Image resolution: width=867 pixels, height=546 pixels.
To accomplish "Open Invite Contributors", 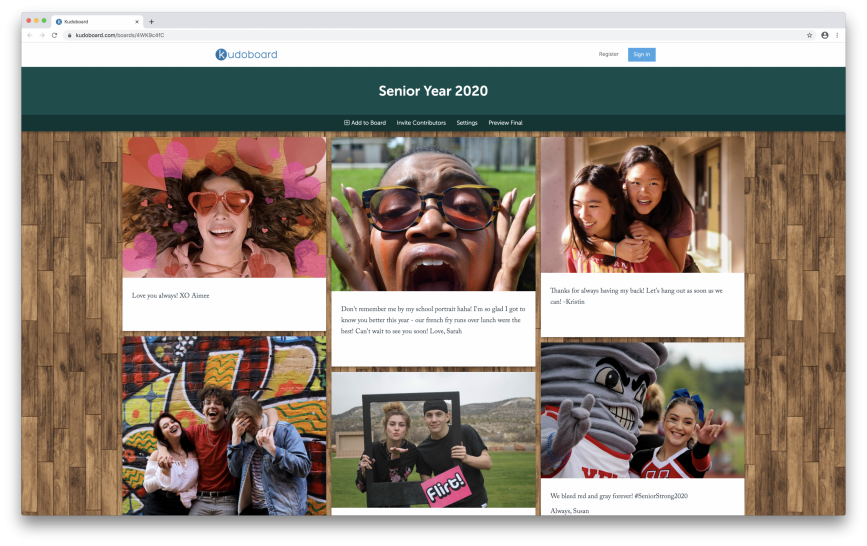I will (421, 123).
